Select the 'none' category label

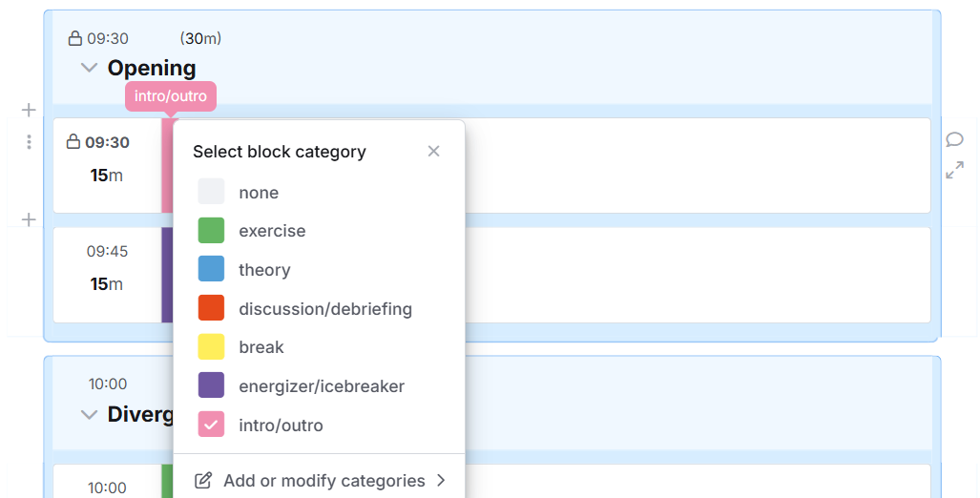259,193
